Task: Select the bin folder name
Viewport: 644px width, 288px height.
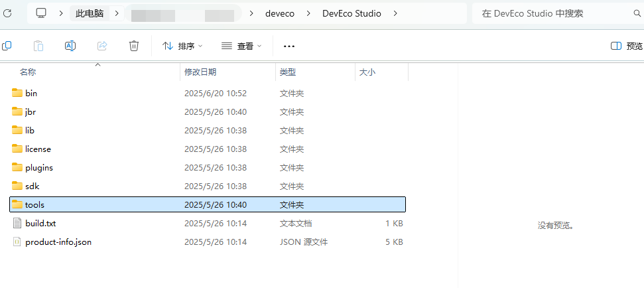Action: (x=31, y=94)
